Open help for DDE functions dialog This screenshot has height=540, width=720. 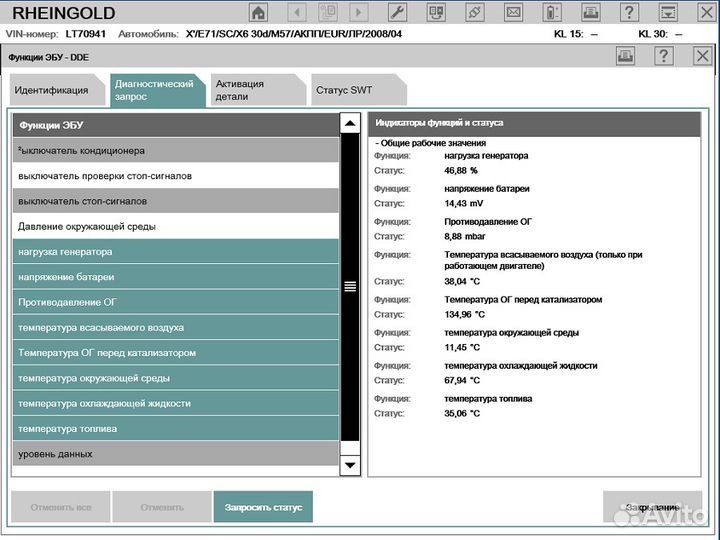point(664,56)
